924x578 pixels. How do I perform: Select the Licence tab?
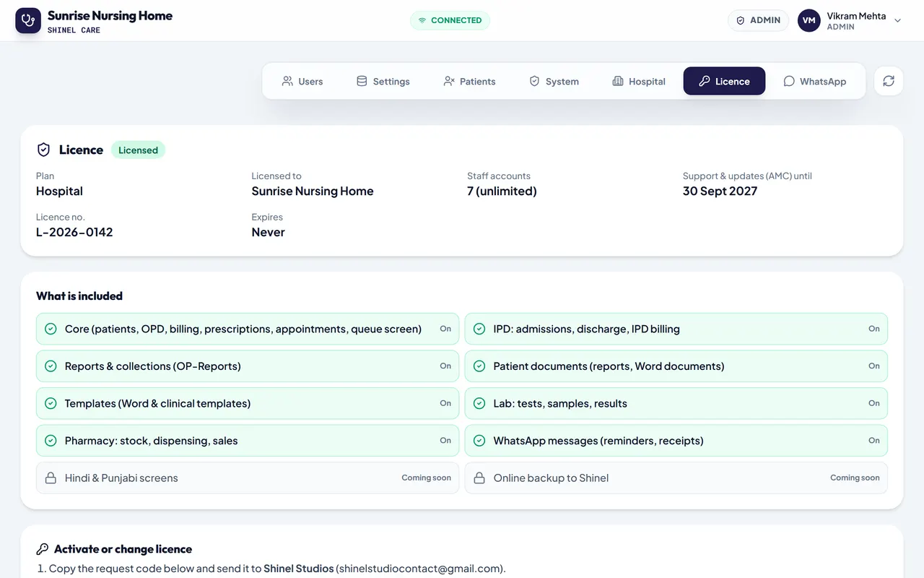click(x=724, y=81)
